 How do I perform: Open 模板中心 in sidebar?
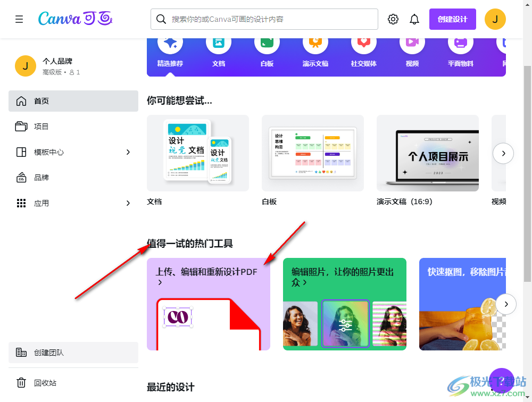tap(73, 152)
